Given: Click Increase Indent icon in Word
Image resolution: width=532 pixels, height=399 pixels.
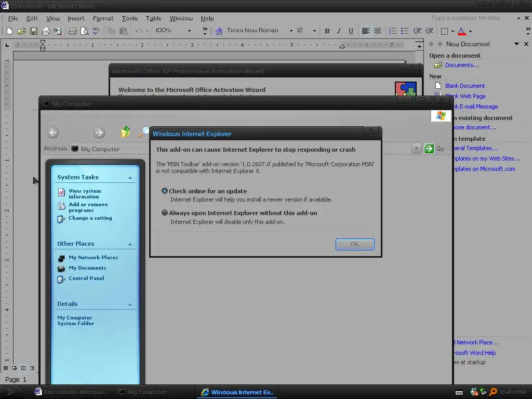Looking at the screenshot, I should [429, 31].
